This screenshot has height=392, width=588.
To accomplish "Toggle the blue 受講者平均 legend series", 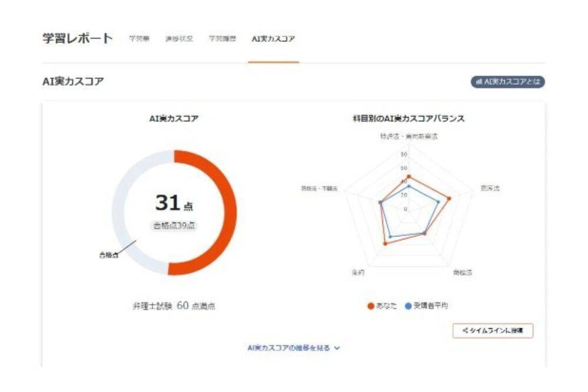I will (x=408, y=306).
